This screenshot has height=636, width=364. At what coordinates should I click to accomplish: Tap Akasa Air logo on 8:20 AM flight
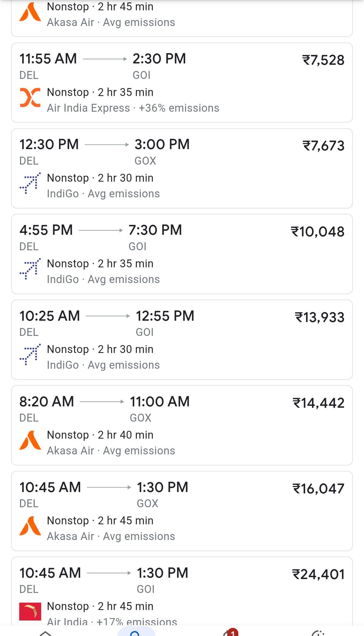point(30,440)
